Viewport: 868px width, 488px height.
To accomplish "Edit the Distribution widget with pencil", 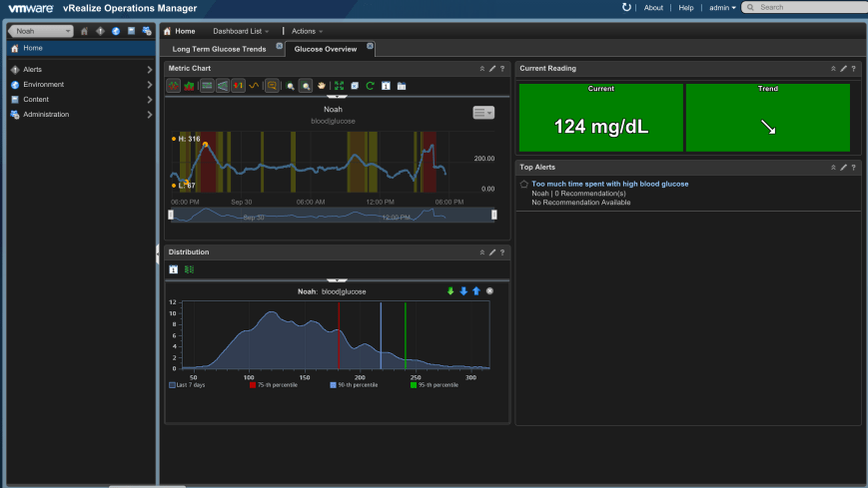I will 492,252.
